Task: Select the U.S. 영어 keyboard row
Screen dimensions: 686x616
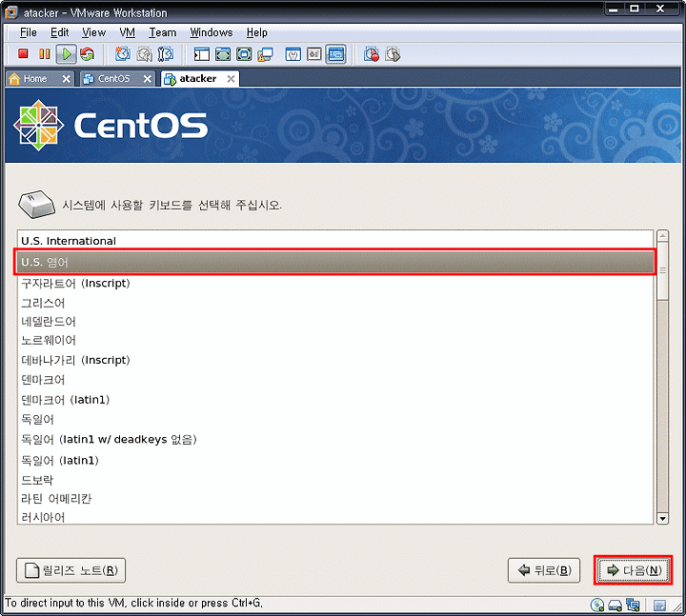Action: [x=335, y=262]
